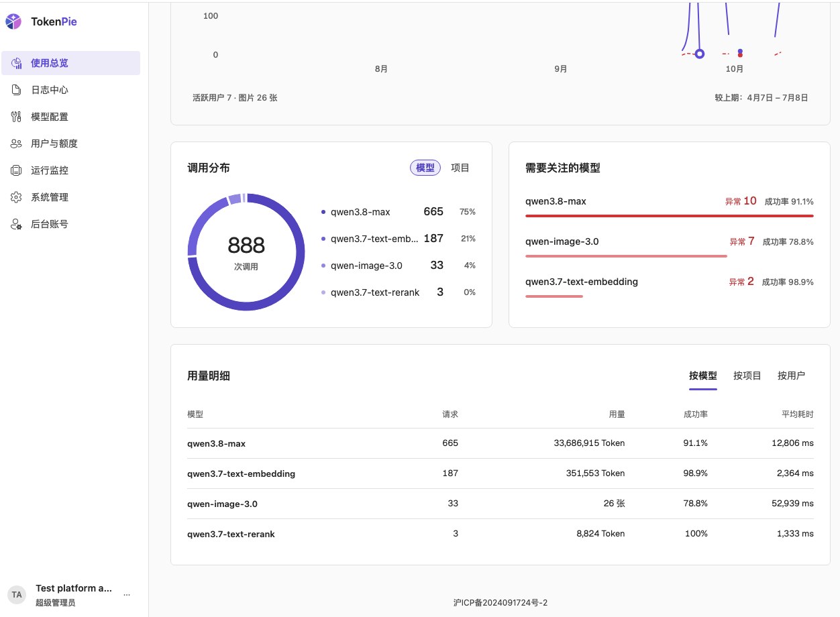
Task: Click qwen3.8-max row in 用量明细 table
Action: (x=501, y=443)
